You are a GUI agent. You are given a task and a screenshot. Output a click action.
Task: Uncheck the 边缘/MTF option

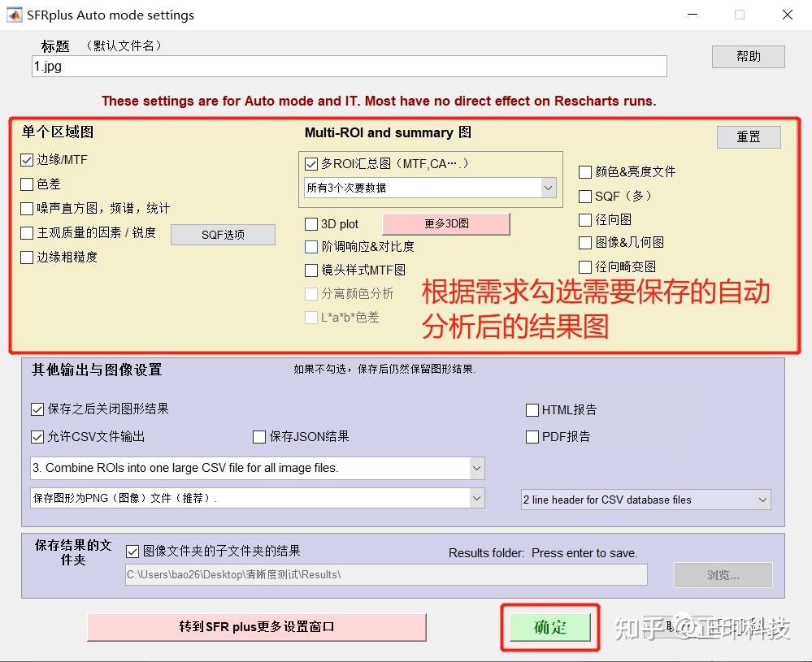27,160
